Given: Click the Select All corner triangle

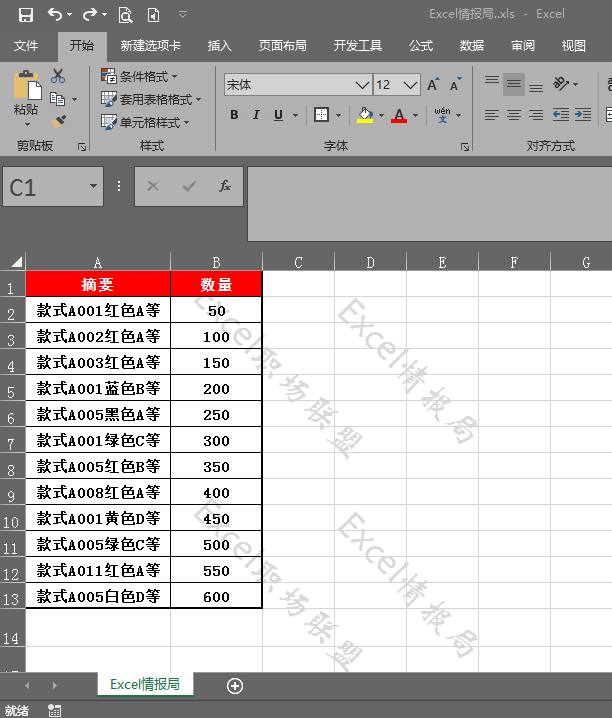Looking at the screenshot, I should (16, 262).
